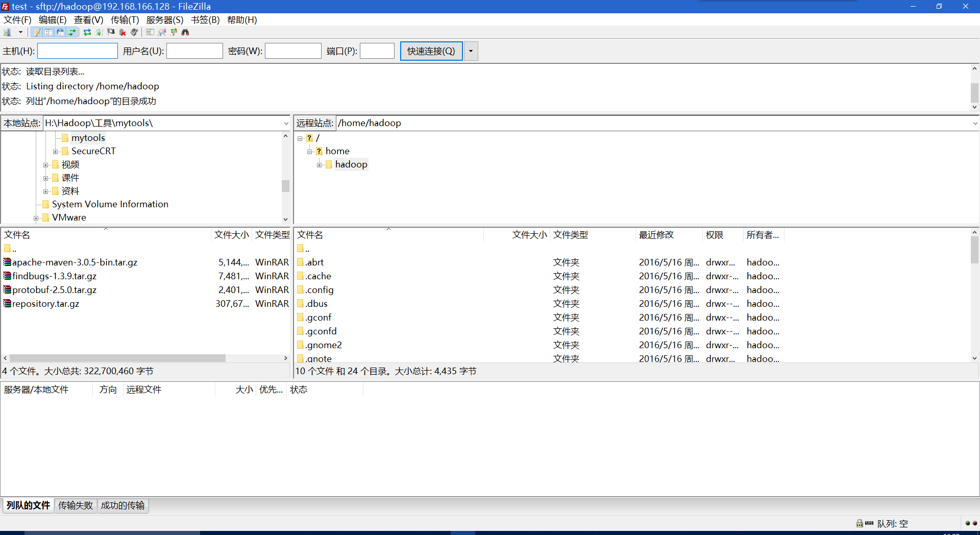Viewport: 980px width, 535px height.
Task: Select protobuf-2.5.0.tar.gz file
Action: point(54,290)
